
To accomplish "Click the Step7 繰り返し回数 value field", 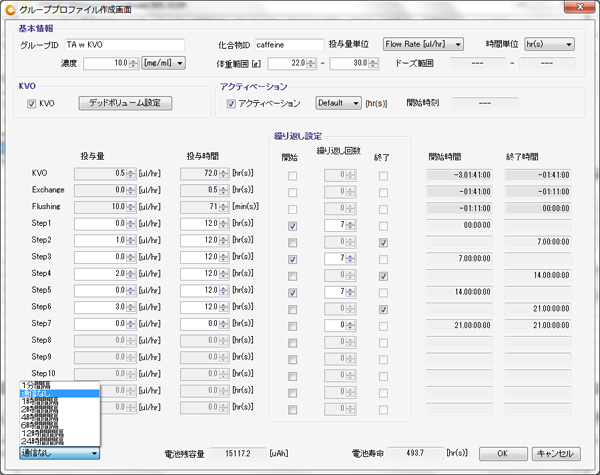I will 335,325.
